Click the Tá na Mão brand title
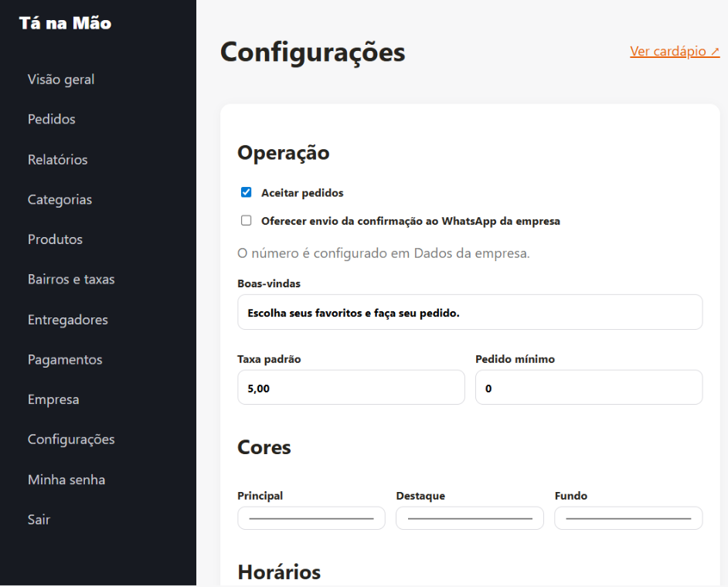The image size is (728, 587). click(x=65, y=23)
